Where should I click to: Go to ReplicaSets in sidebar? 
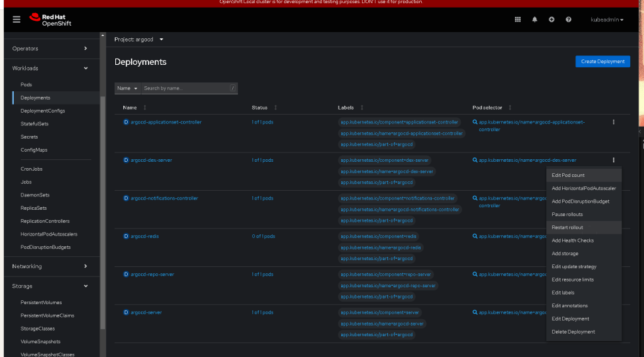point(33,208)
